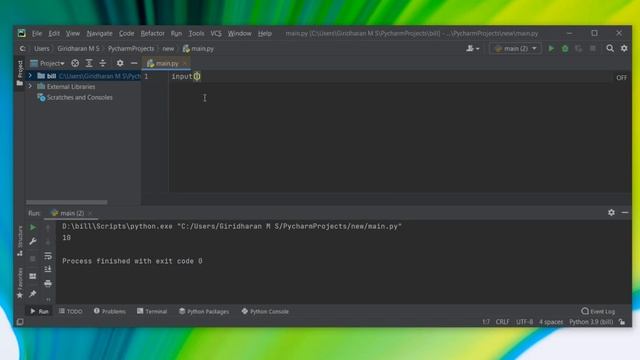Viewport: 640px width, 360px height.
Task: Open the VCS menu
Action: tap(216, 33)
